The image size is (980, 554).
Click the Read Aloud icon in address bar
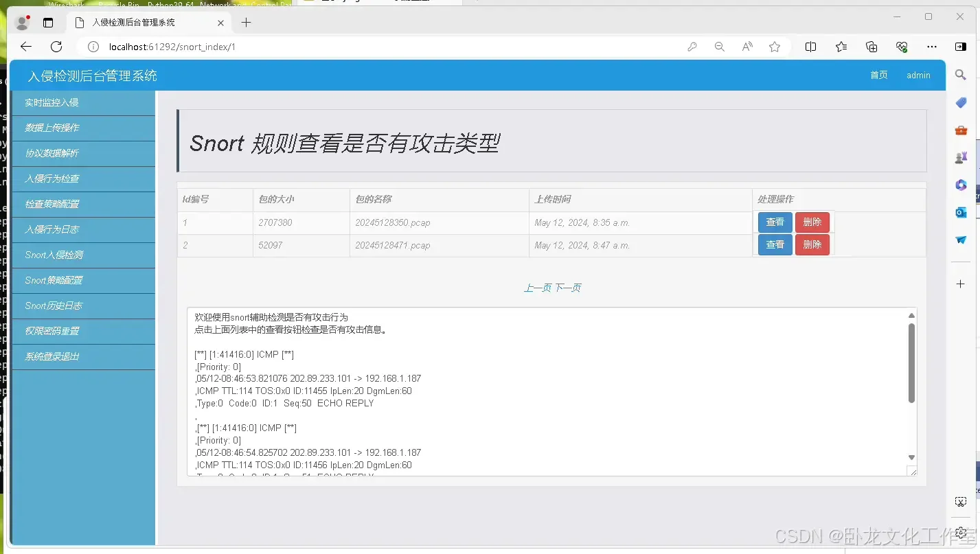click(x=747, y=47)
